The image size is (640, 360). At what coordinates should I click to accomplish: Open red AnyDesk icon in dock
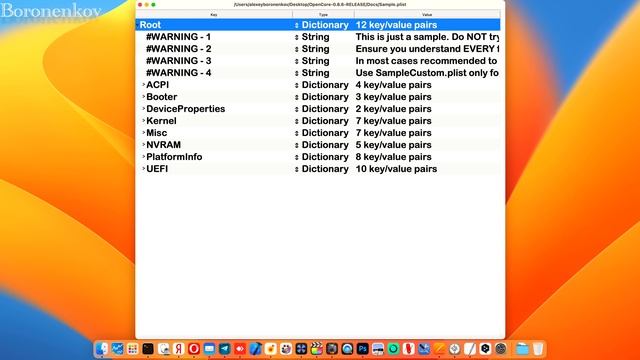tap(240, 349)
